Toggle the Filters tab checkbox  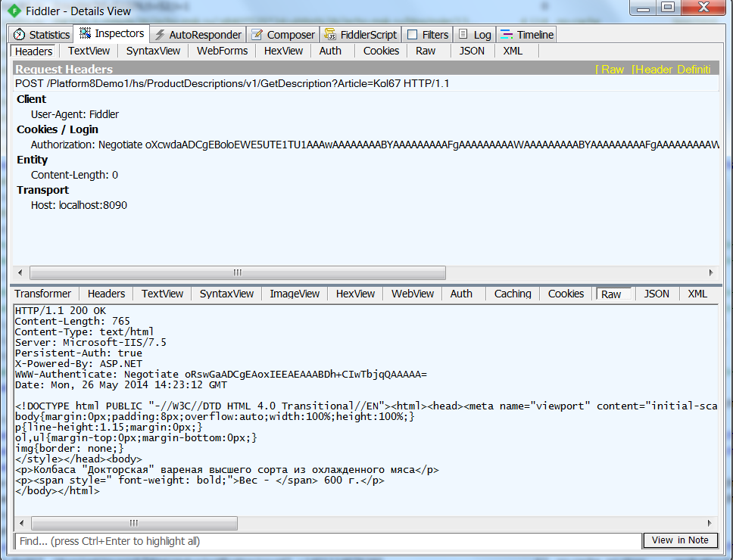click(x=413, y=35)
